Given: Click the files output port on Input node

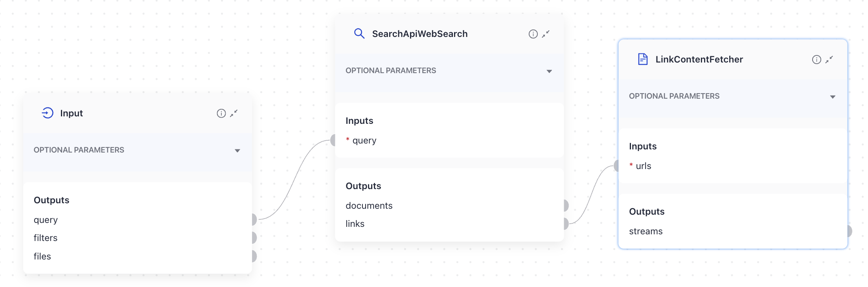Looking at the screenshot, I should pos(254,256).
